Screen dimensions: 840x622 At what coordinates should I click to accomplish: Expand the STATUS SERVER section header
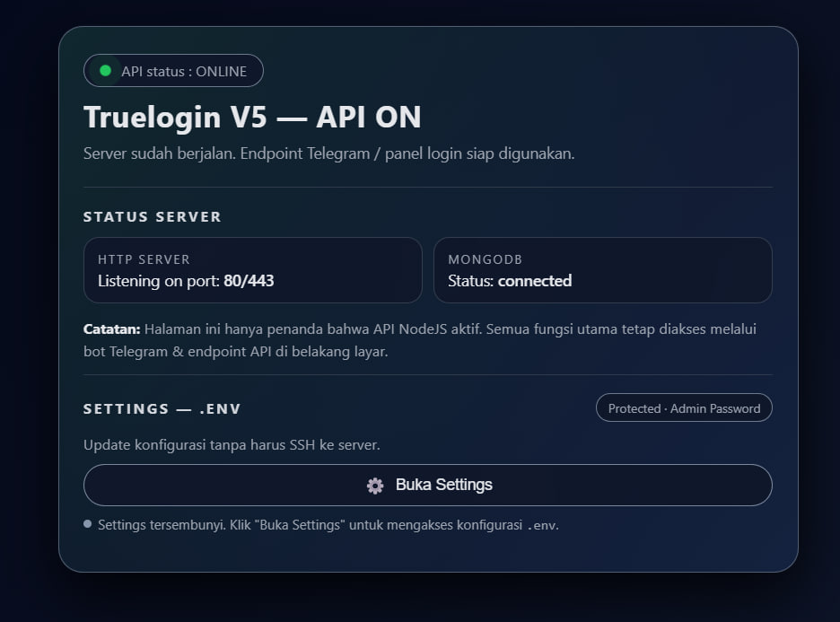[152, 216]
